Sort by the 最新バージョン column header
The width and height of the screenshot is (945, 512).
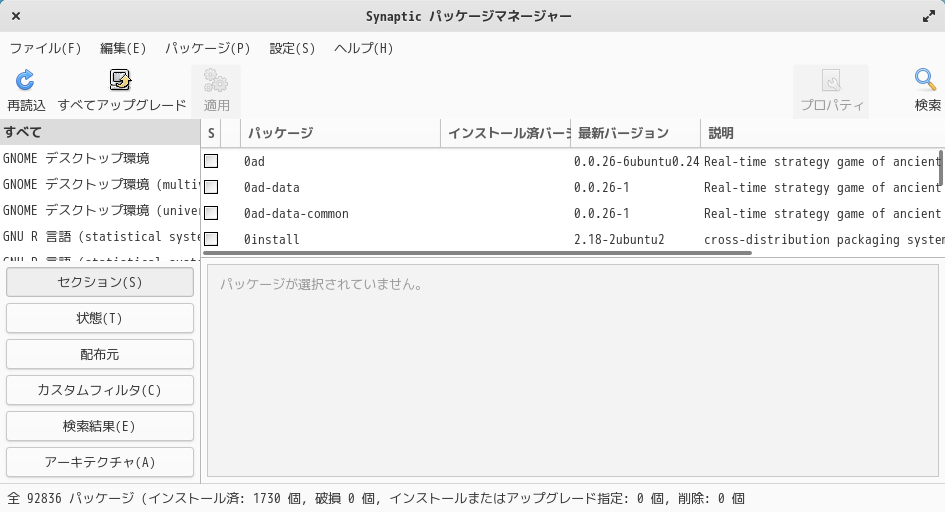[635, 133]
